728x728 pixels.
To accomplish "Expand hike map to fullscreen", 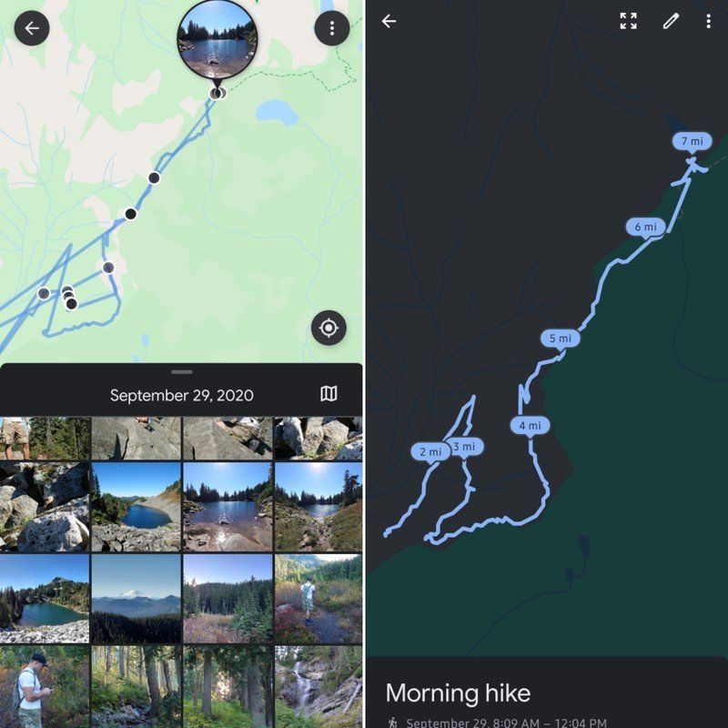I will coord(628,21).
